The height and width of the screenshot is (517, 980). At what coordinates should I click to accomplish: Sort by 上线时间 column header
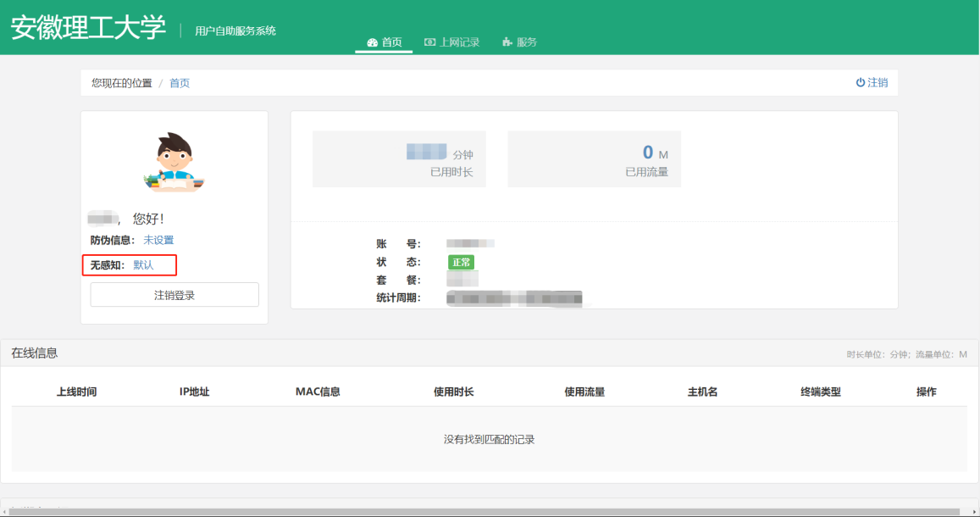76,392
